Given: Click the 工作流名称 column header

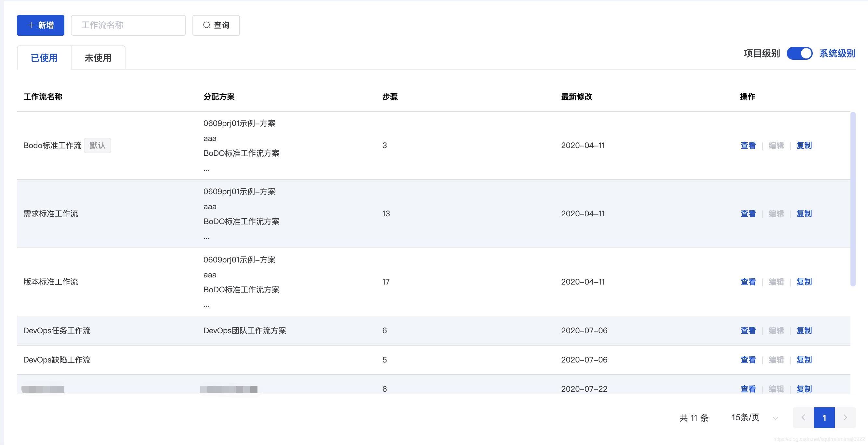Looking at the screenshot, I should (x=43, y=96).
